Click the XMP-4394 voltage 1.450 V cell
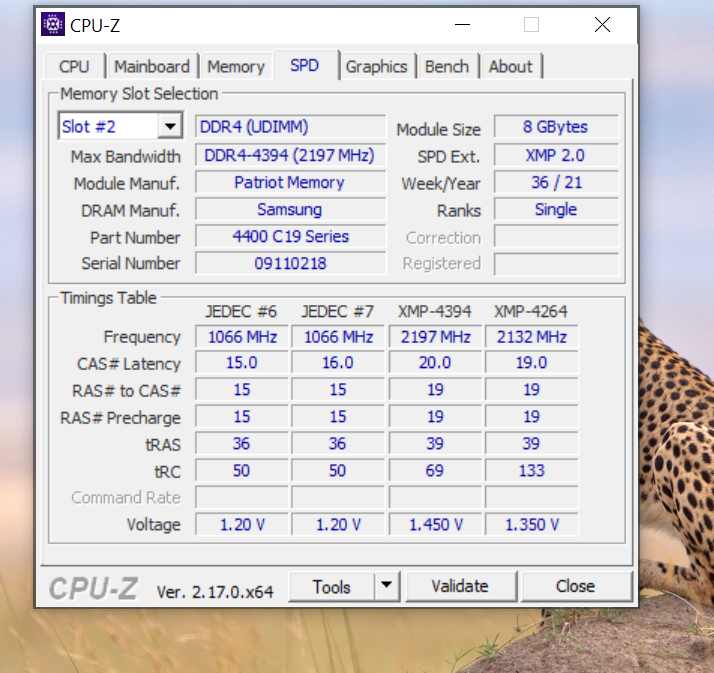This screenshot has width=714, height=673. (x=435, y=525)
